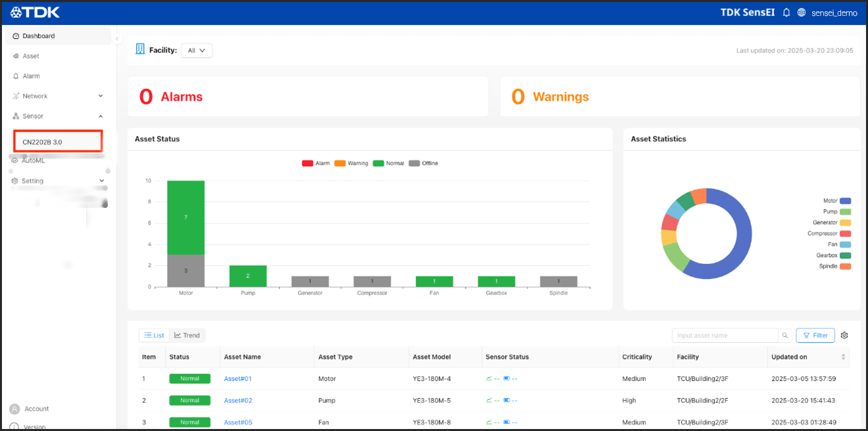
Task: Sort table by Updated on arrows
Action: 844,357
